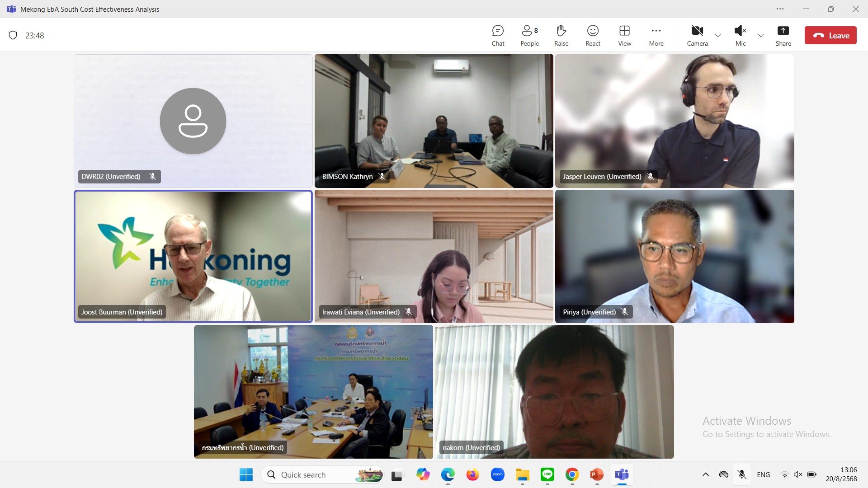Select Jasper Leuven's video tile

pyautogui.click(x=675, y=121)
